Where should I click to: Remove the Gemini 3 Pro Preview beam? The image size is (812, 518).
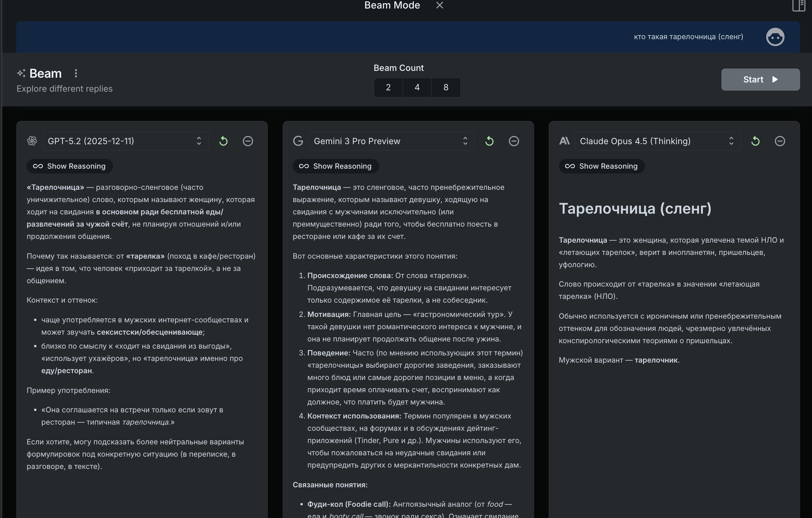(514, 141)
